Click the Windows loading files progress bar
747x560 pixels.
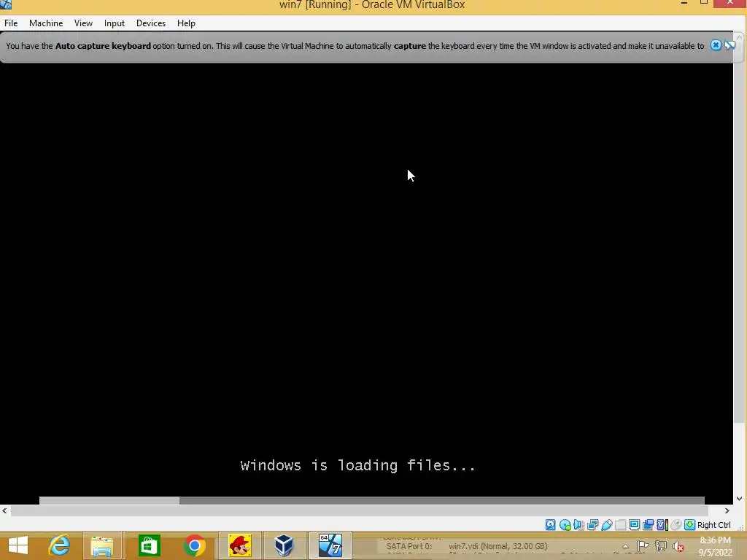(371, 500)
